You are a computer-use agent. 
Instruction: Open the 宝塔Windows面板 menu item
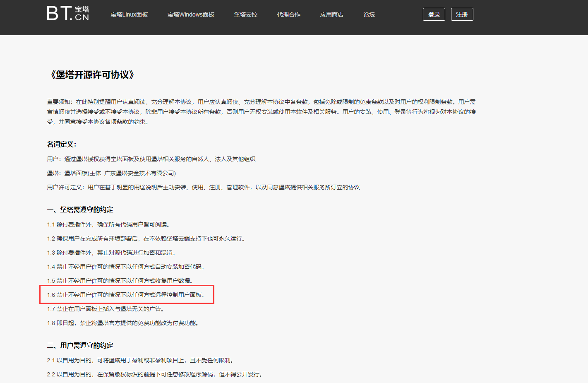tap(191, 14)
